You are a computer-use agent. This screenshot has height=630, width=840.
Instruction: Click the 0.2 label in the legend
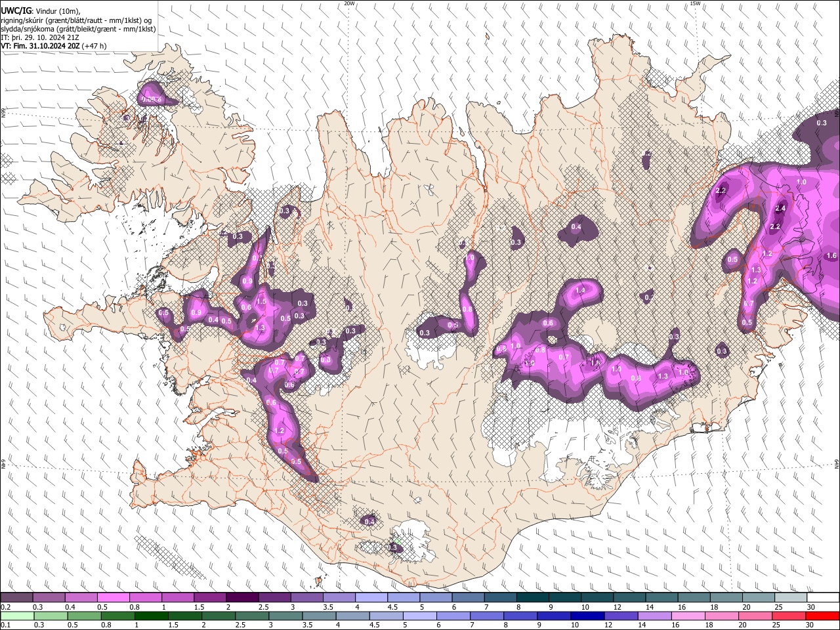(x=6, y=607)
